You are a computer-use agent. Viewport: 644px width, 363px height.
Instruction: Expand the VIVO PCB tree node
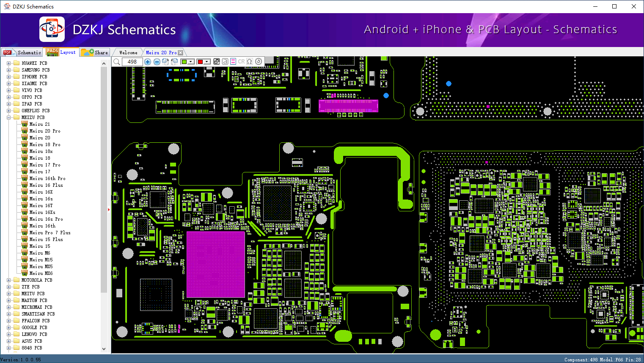click(x=8, y=90)
